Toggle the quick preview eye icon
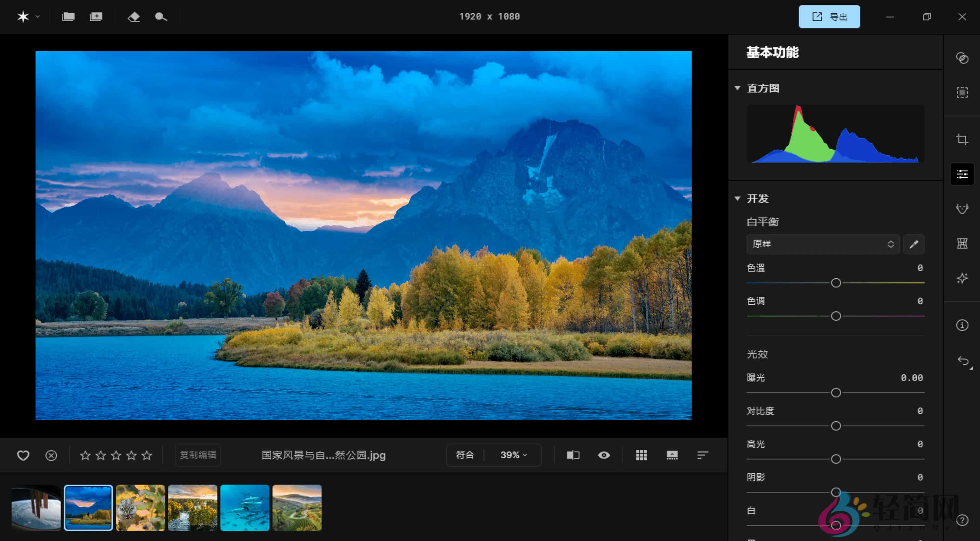Image resolution: width=980 pixels, height=541 pixels. (603, 455)
